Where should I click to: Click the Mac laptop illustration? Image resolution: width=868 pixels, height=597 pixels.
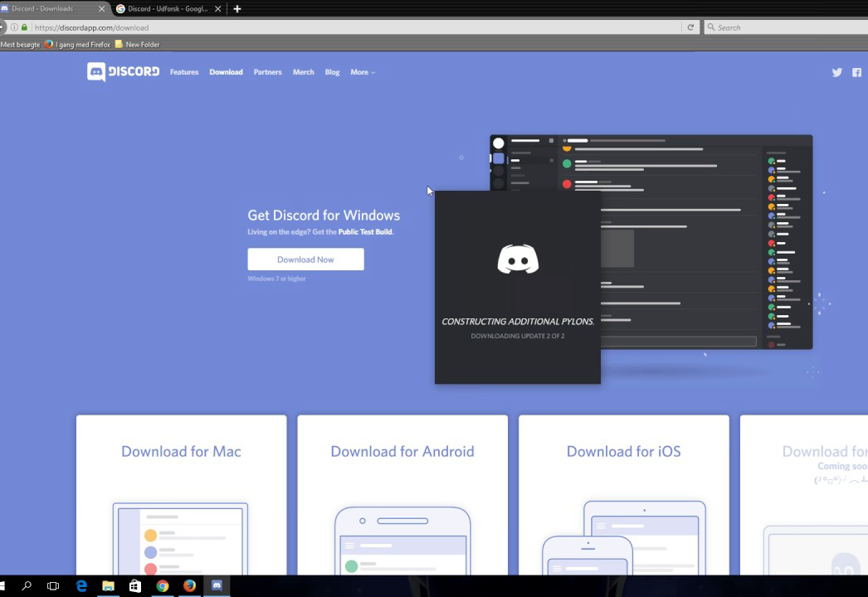pyautogui.click(x=180, y=538)
